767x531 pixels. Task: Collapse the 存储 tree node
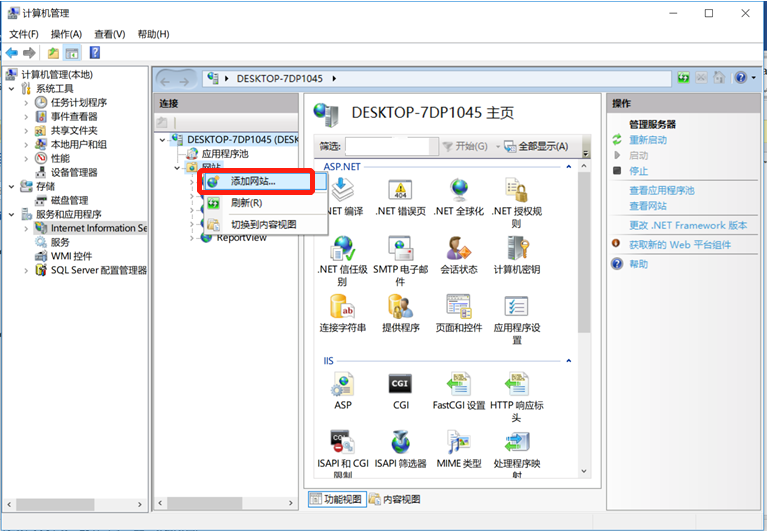coord(12,186)
